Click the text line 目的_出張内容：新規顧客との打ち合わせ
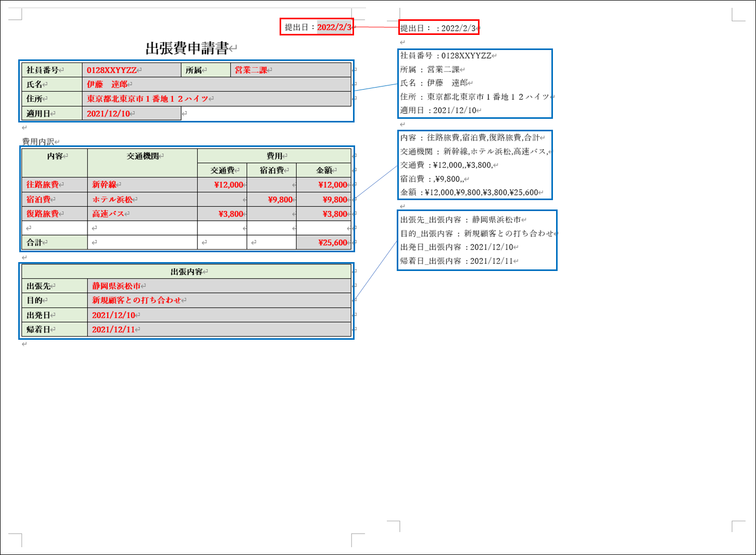Viewport: 756px width, 555px height. click(476, 233)
